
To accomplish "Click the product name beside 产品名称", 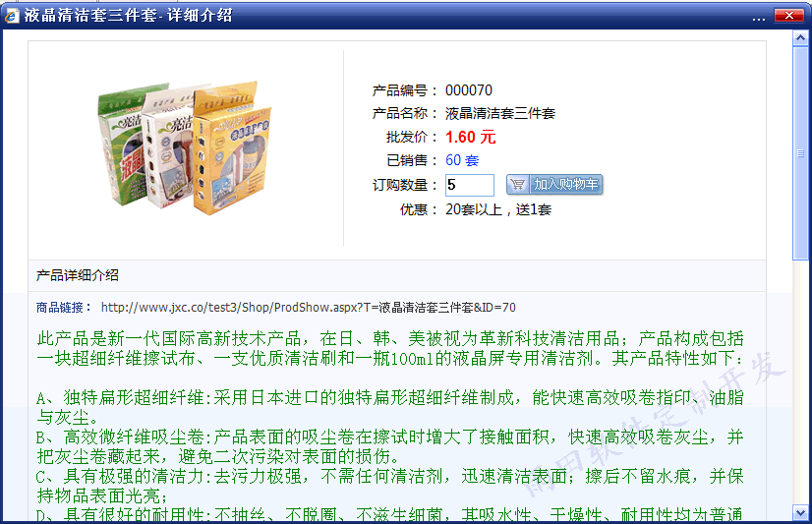I will [500, 113].
